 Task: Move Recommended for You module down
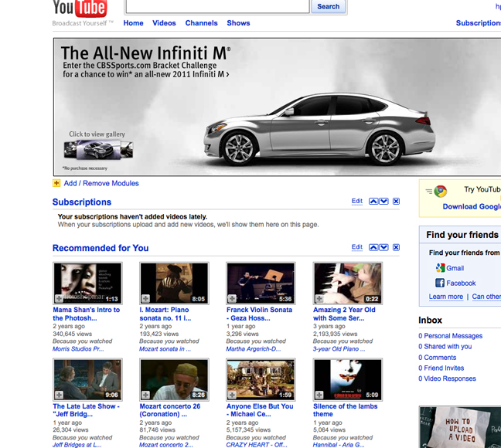pyautogui.click(x=383, y=247)
